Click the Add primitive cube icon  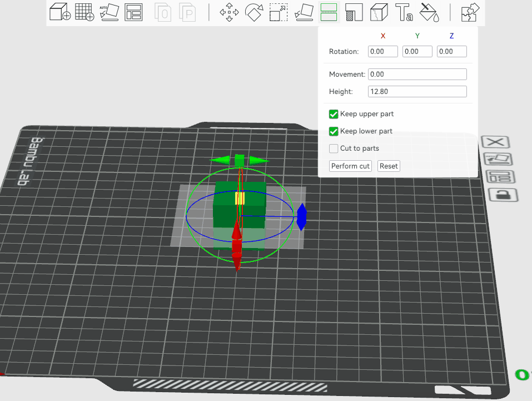pyautogui.click(x=60, y=12)
